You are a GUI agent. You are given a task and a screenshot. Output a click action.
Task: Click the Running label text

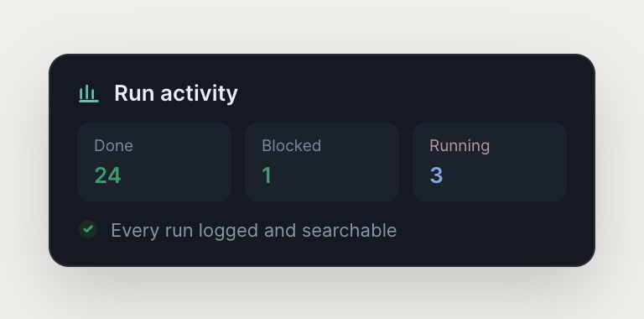tap(460, 146)
